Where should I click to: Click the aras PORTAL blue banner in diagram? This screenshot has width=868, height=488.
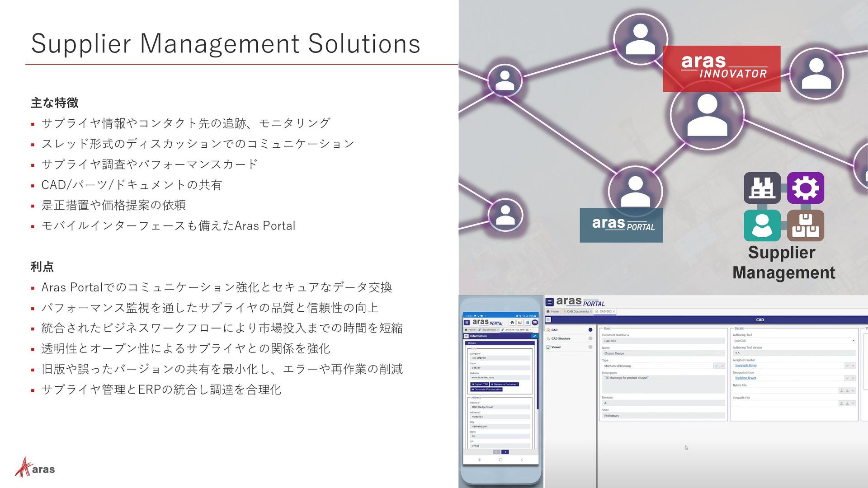coord(622,225)
